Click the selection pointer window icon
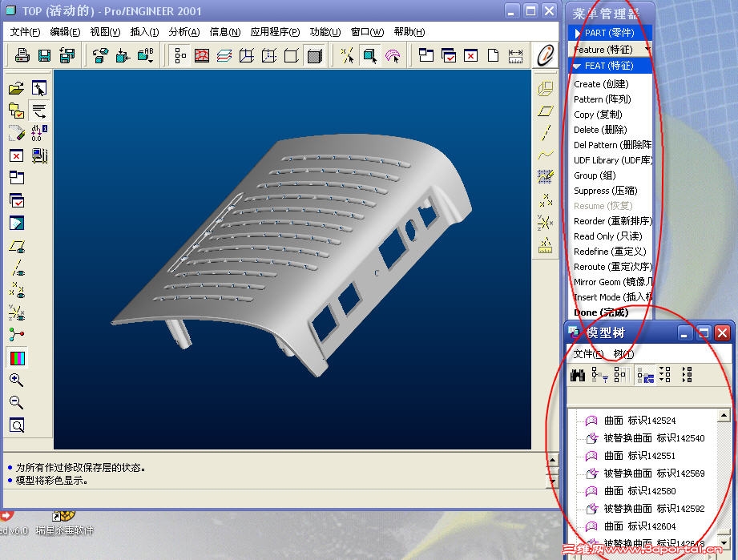The width and height of the screenshot is (738, 560). [x=39, y=88]
